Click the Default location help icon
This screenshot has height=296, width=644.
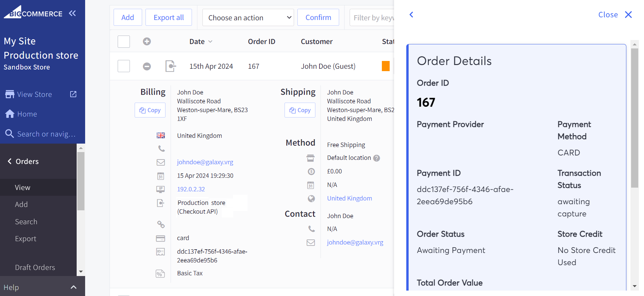tap(376, 158)
